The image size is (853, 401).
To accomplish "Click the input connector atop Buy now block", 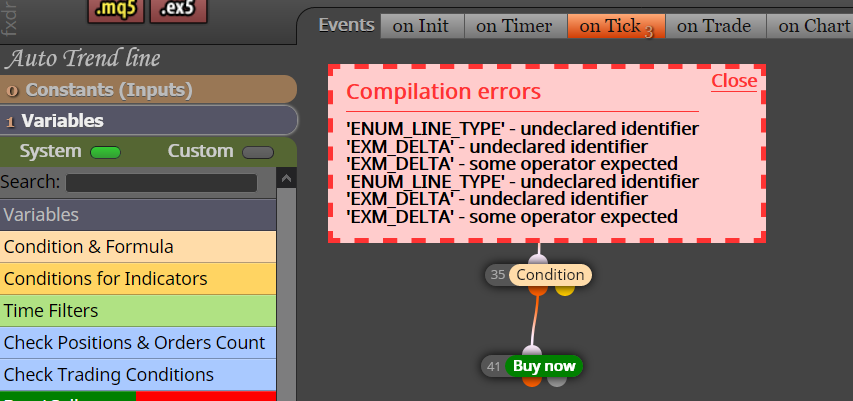I will pyautogui.click(x=532, y=351).
